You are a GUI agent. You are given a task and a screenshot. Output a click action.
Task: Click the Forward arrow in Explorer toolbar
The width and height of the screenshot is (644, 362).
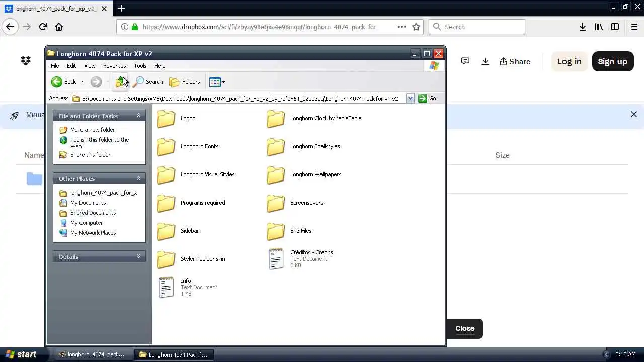[x=96, y=82]
